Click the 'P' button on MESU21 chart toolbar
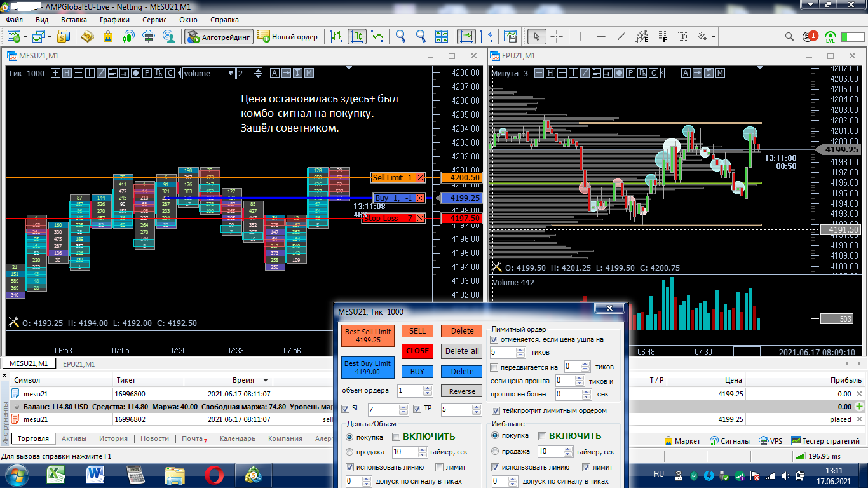 (147, 73)
